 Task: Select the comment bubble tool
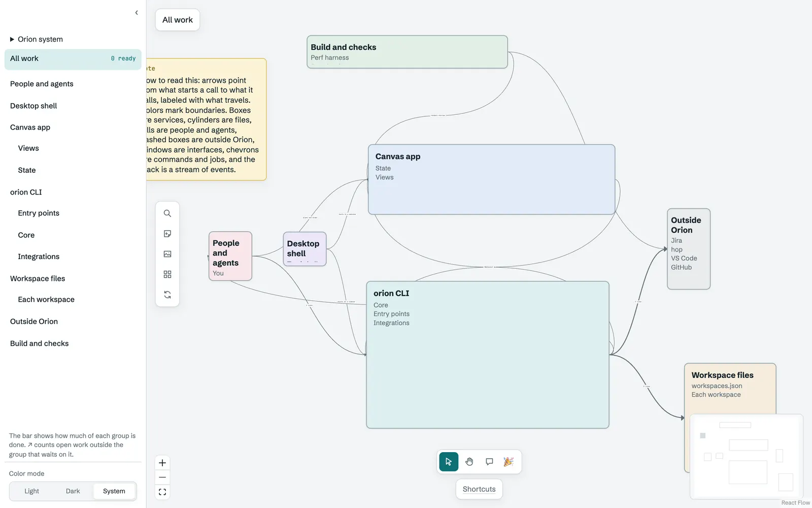pos(489,462)
